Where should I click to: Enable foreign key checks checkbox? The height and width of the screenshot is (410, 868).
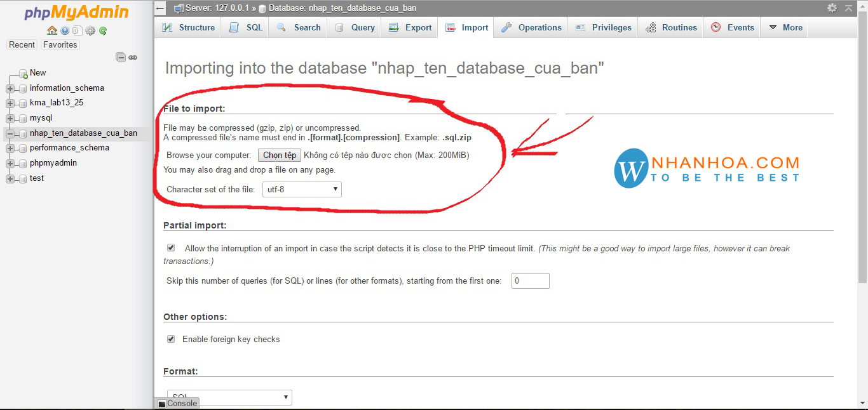(x=171, y=339)
